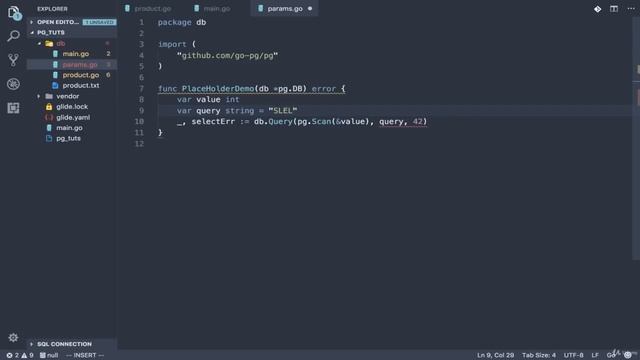
Task: Change file encoding via UTF-8
Action: 573,355
